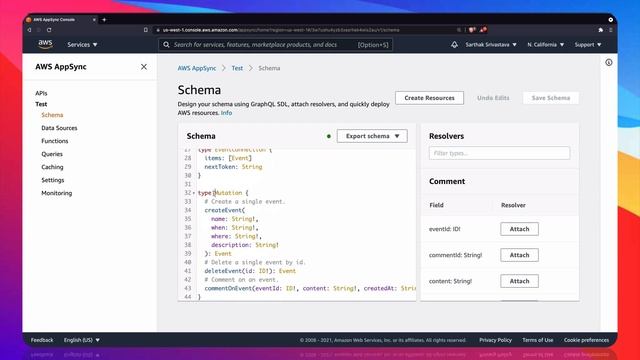Click the browser back arrow icon
The image size is (640, 360).
coord(29,30)
